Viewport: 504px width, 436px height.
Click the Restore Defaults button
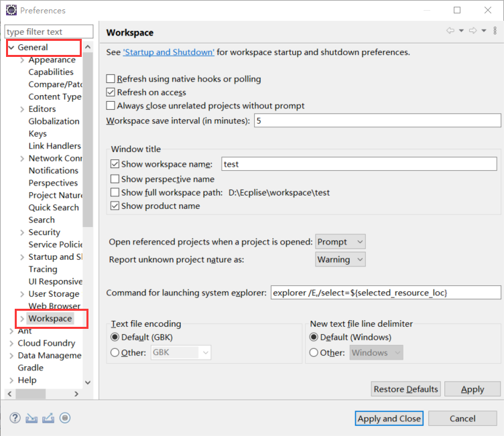405,389
